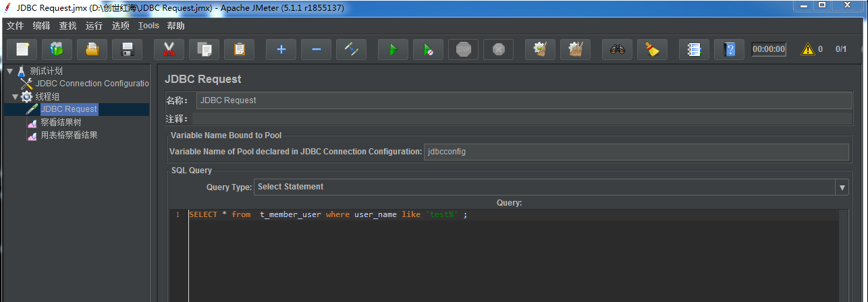Open the Function Helper dialog icon
The width and height of the screenshot is (868, 302).
694,49
